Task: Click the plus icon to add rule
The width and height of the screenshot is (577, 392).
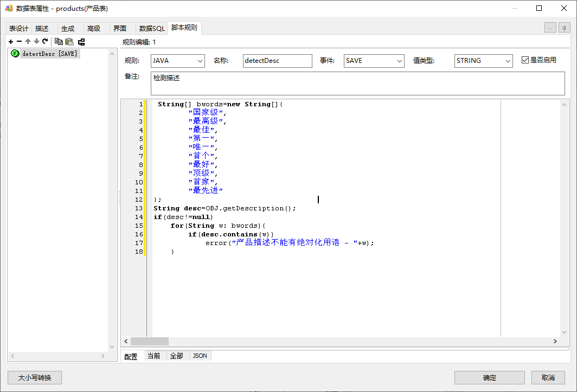Action: coord(11,42)
